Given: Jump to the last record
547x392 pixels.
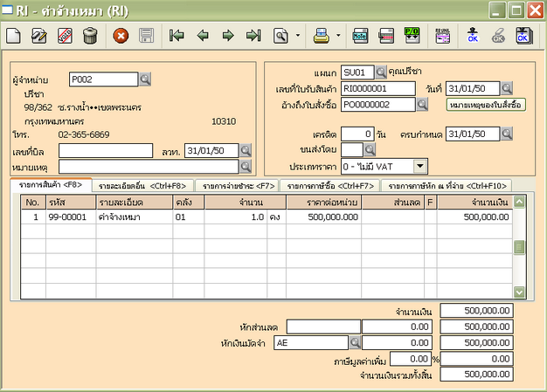Looking at the screenshot, I should point(253,36).
